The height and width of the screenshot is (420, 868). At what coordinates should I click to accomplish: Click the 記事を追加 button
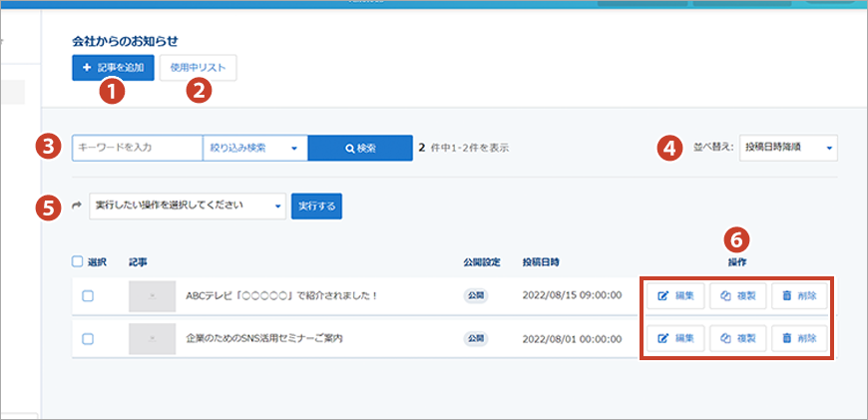[113, 68]
